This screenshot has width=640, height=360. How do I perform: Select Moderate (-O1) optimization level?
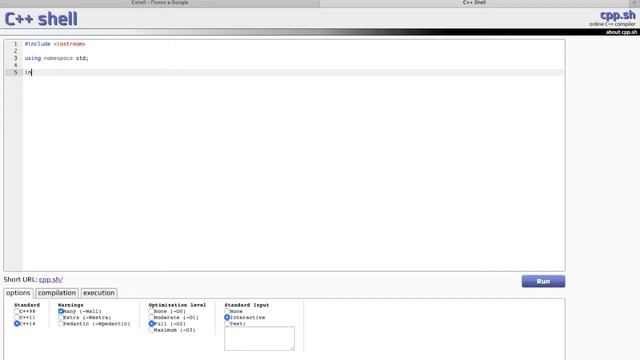click(x=151, y=317)
